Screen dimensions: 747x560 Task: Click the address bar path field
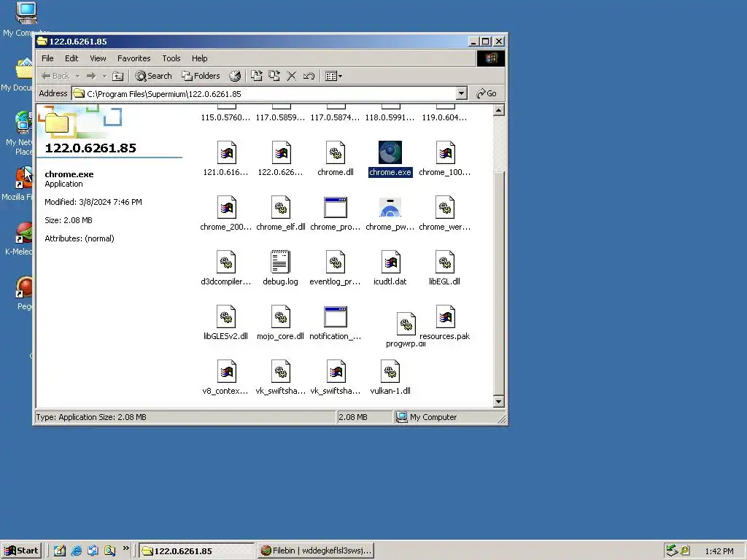tap(264, 94)
